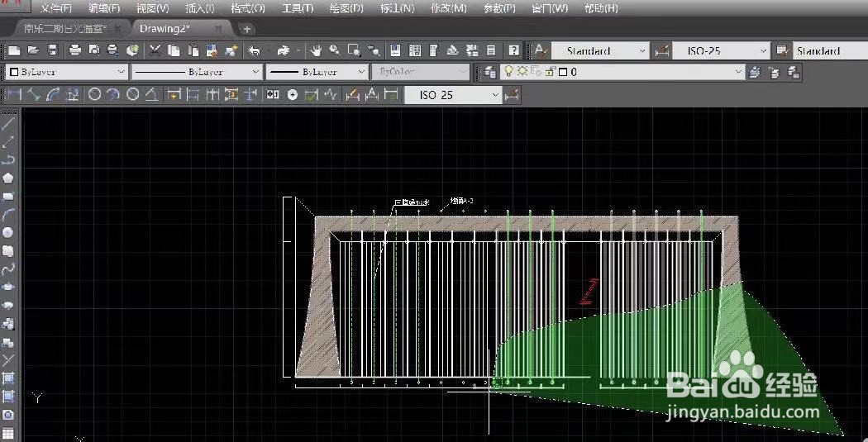Image resolution: width=868 pixels, height=442 pixels.
Task: Open the calculator icon in the toolbar
Action: [x=491, y=51]
